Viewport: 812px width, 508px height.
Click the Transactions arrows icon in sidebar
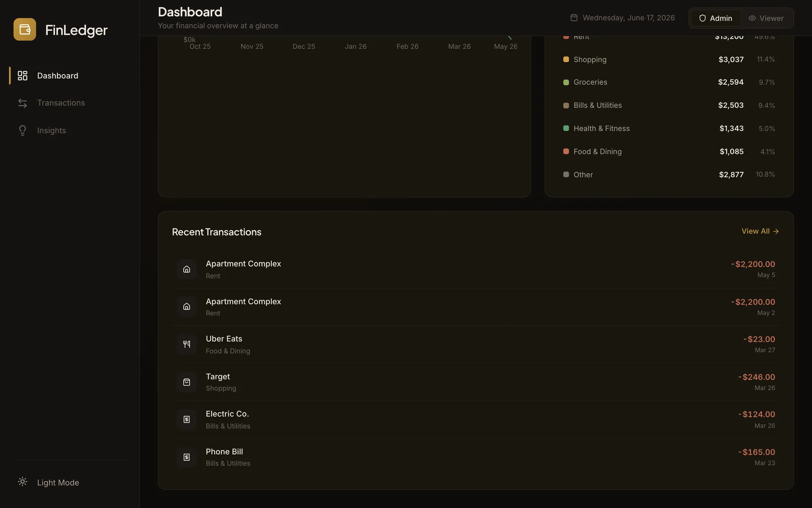(x=22, y=103)
